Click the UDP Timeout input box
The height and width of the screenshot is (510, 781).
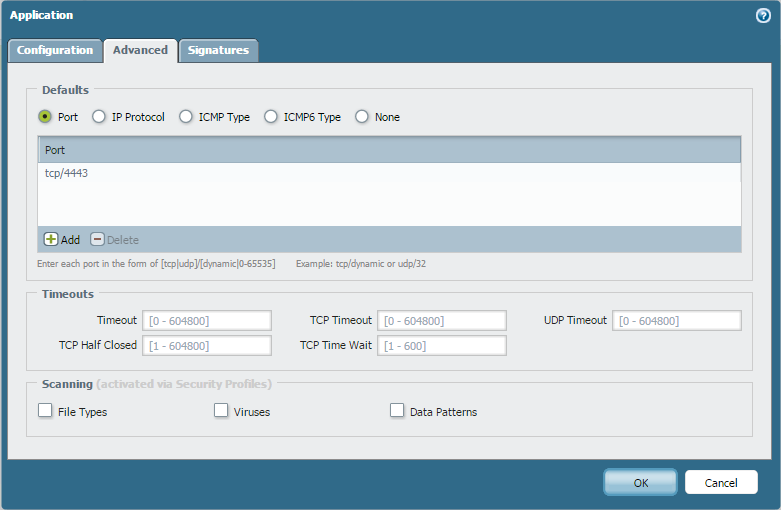(676, 321)
